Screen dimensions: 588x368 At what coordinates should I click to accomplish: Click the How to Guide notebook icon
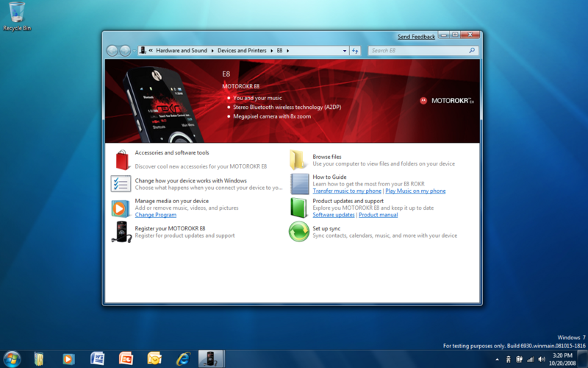[298, 184]
